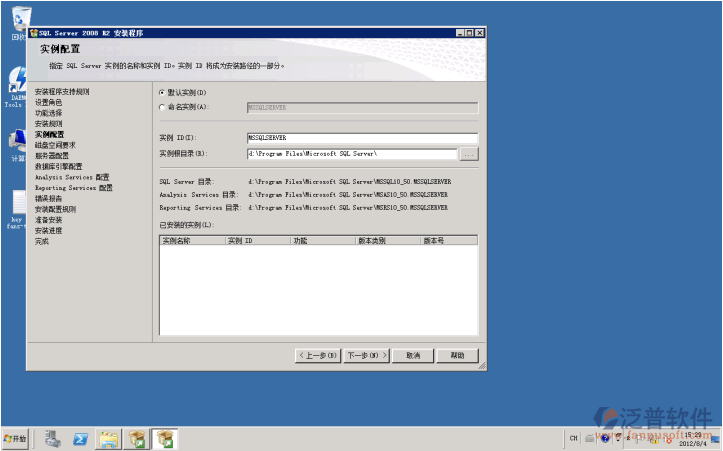This screenshot has height=451, width=723.
Task: Click the 已安装的实例(L) label
Action: pos(187,225)
